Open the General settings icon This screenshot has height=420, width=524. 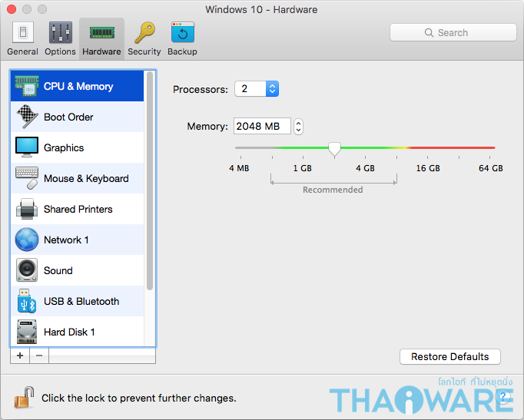[23, 32]
